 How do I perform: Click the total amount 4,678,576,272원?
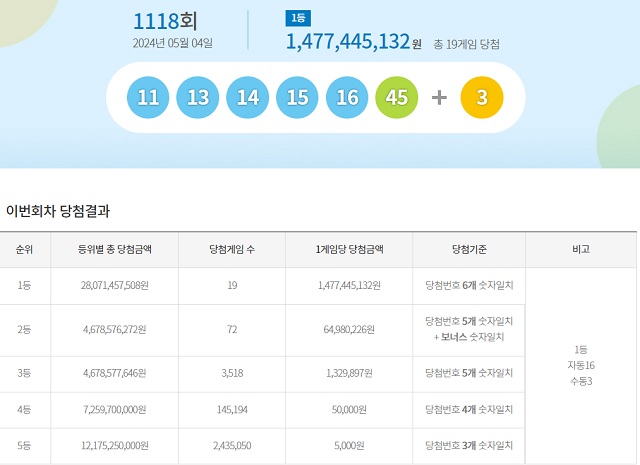tap(115, 329)
